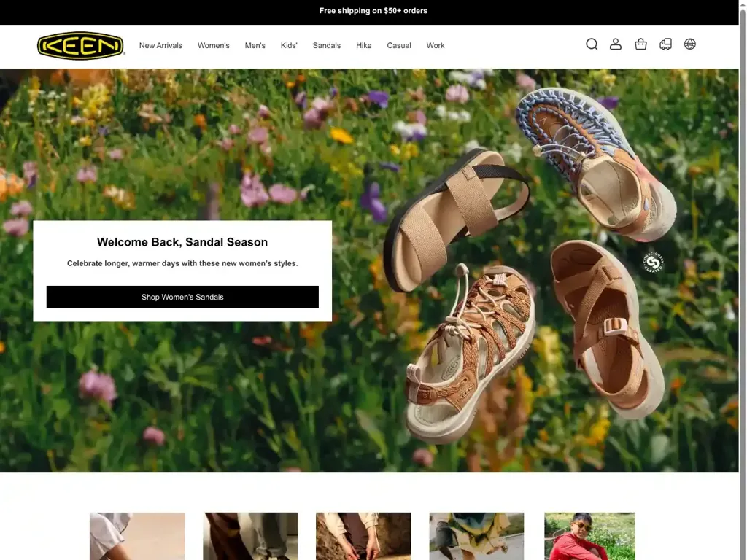Open the account profile icon

tap(616, 44)
